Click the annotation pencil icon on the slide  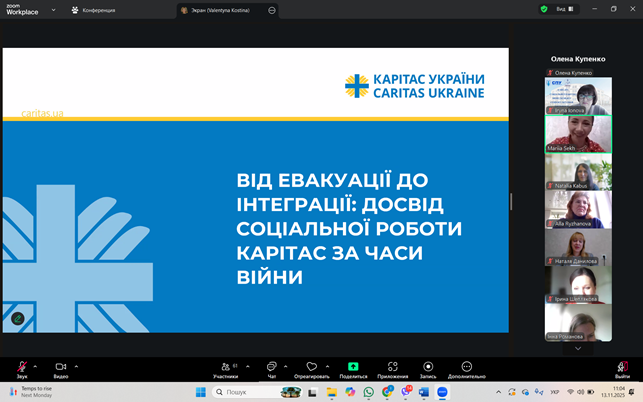[18, 318]
